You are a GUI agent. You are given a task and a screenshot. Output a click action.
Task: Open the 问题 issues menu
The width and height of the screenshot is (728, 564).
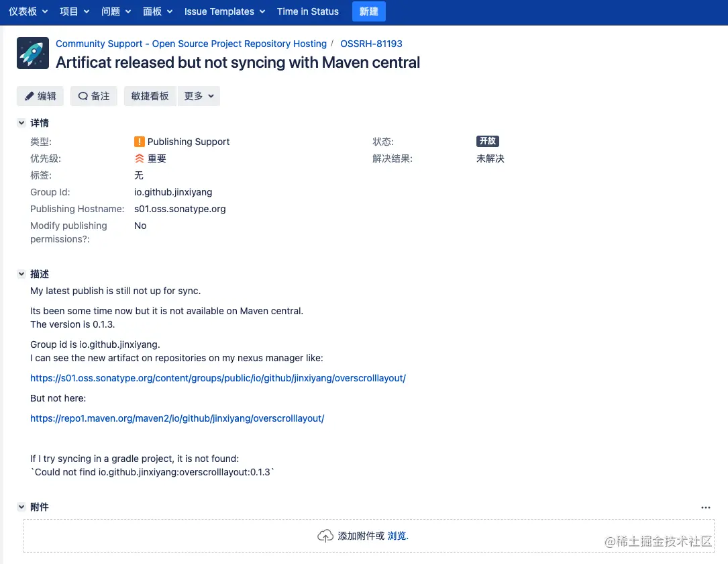pyautogui.click(x=116, y=11)
